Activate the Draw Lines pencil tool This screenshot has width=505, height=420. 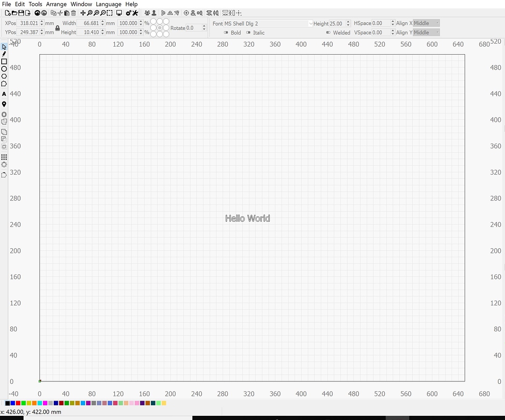click(x=4, y=54)
